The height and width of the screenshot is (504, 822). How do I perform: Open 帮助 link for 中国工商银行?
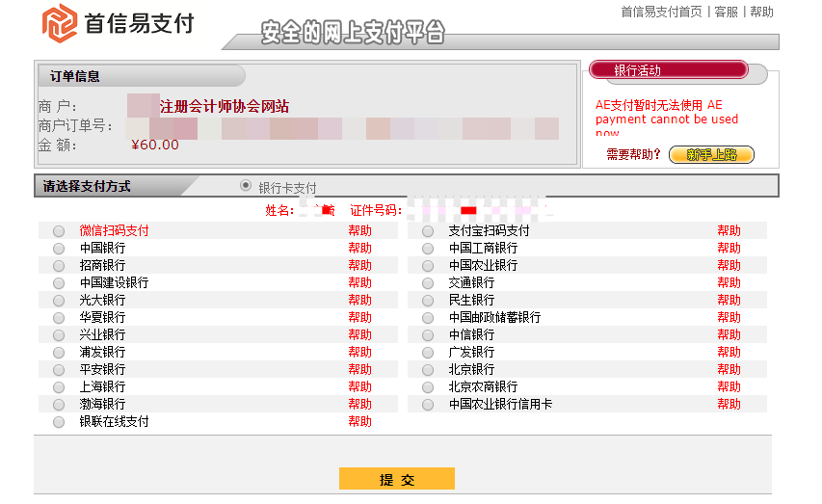pos(729,248)
